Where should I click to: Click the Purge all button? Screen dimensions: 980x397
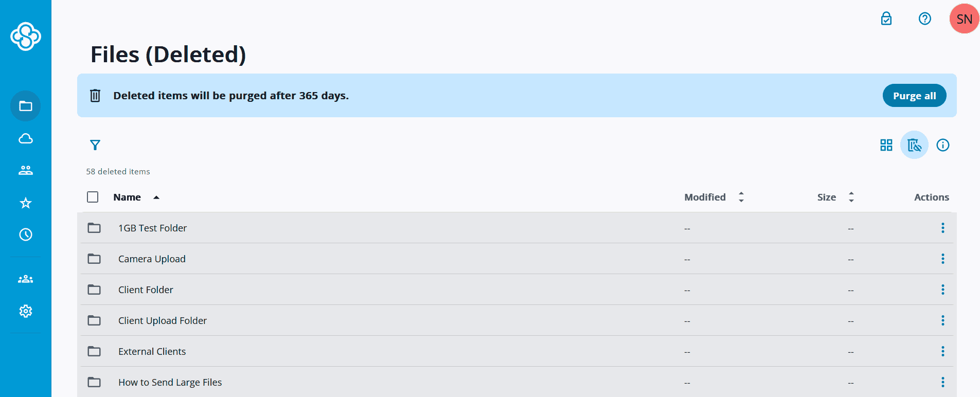coord(914,96)
